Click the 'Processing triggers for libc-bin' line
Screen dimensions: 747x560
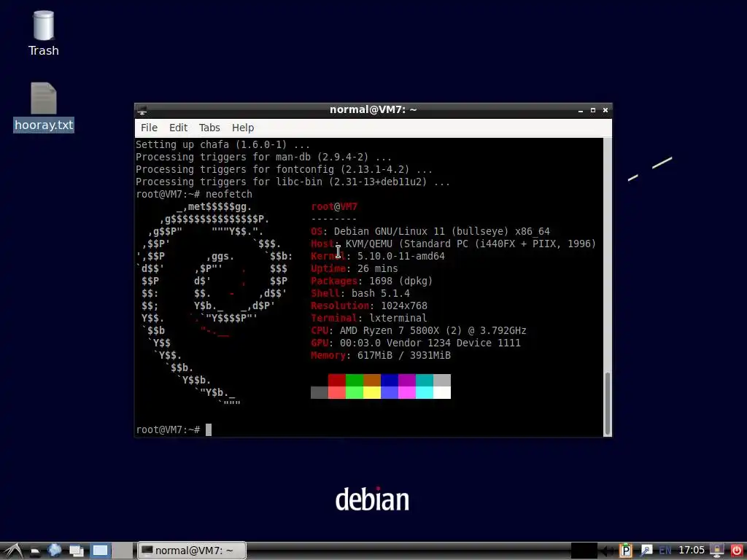coord(293,182)
